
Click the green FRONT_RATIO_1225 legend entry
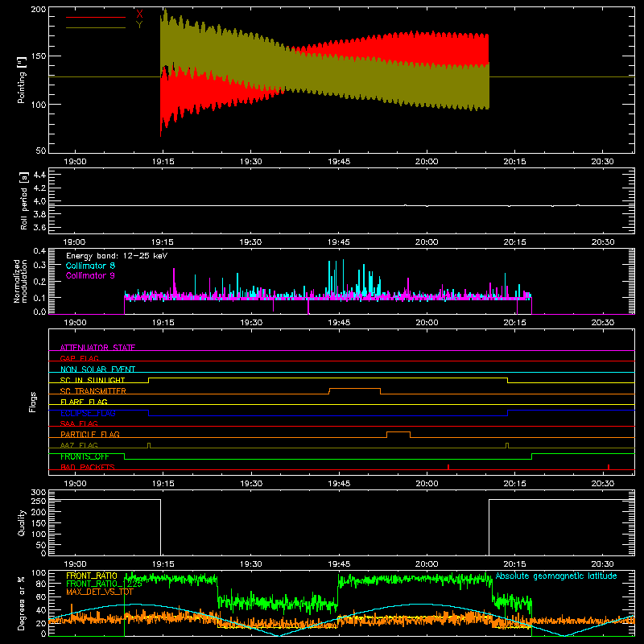105,584
